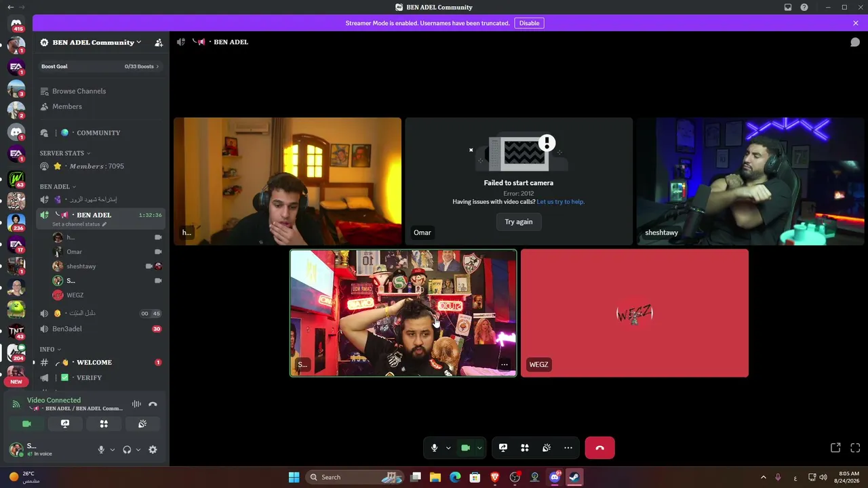Disconnect from voice in the sidebar panel
Viewport: 868px width, 488px height.
(x=153, y=404)
